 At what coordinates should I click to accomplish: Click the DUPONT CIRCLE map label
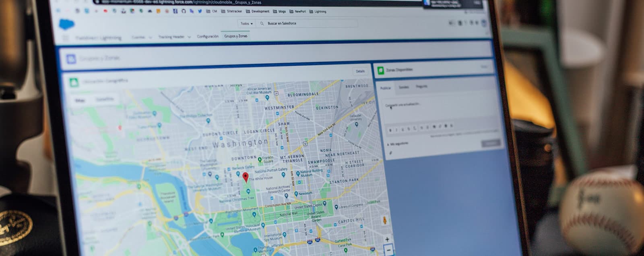coord(220,133)
